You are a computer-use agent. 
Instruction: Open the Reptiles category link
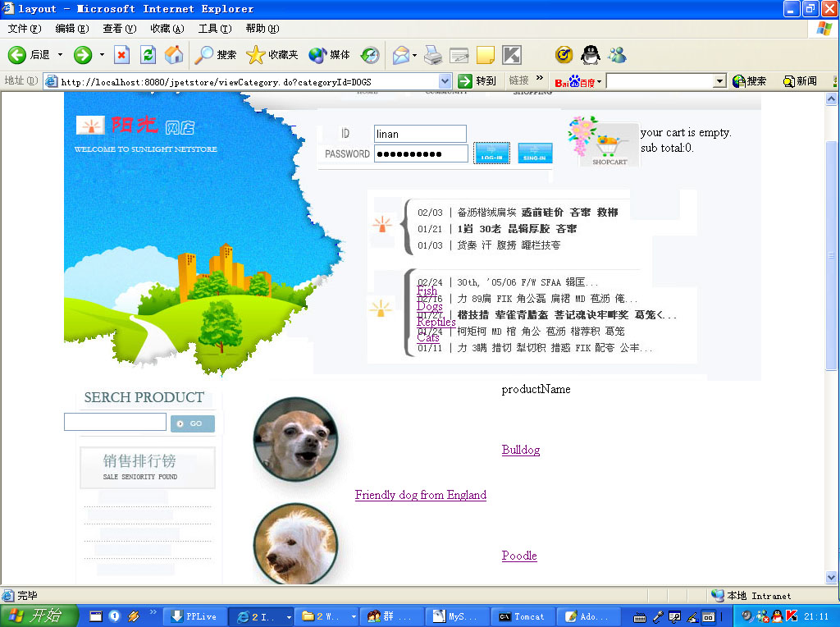coord(436,322)
